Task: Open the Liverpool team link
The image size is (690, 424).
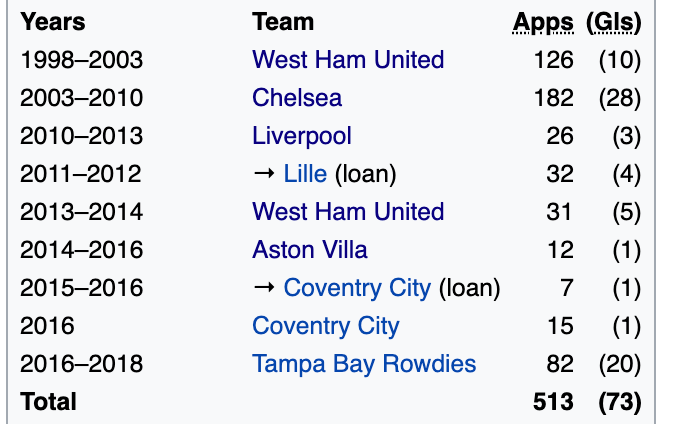Action: 302,136
